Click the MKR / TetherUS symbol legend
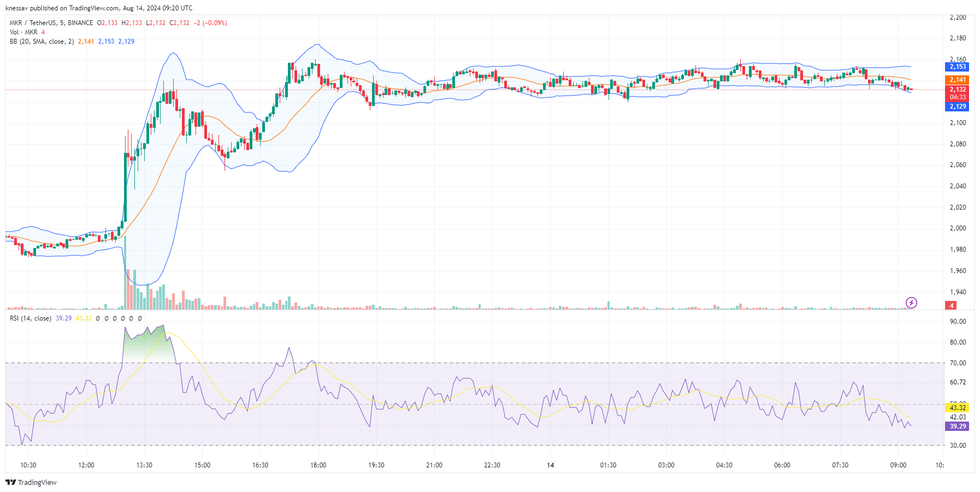980x492 pixels. tap(51, 23)
